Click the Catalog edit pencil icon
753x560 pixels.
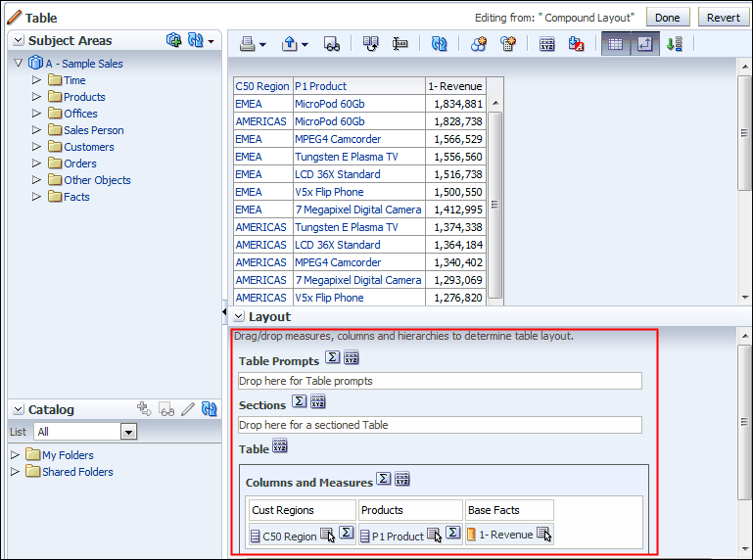pyautogui.click(x=188, y=409)
